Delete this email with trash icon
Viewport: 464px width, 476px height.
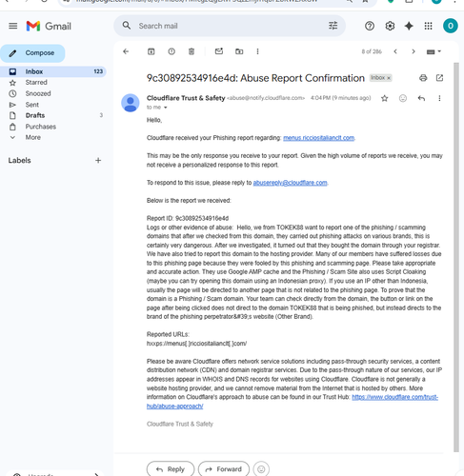[192, 51]
